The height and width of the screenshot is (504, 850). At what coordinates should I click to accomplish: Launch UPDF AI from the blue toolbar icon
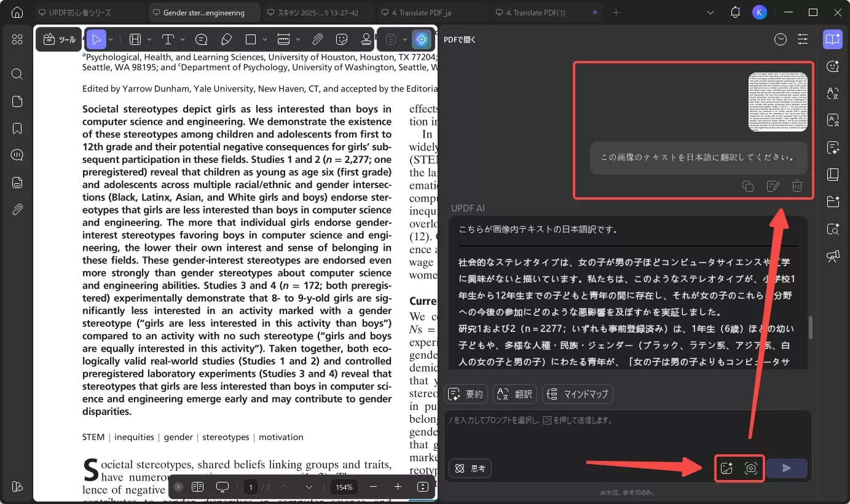(422, 39)
